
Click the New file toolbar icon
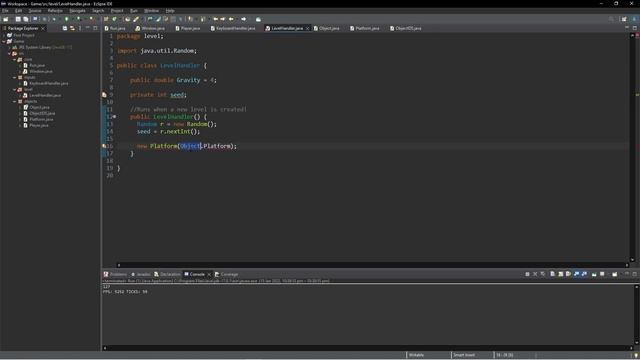(6, 19)
